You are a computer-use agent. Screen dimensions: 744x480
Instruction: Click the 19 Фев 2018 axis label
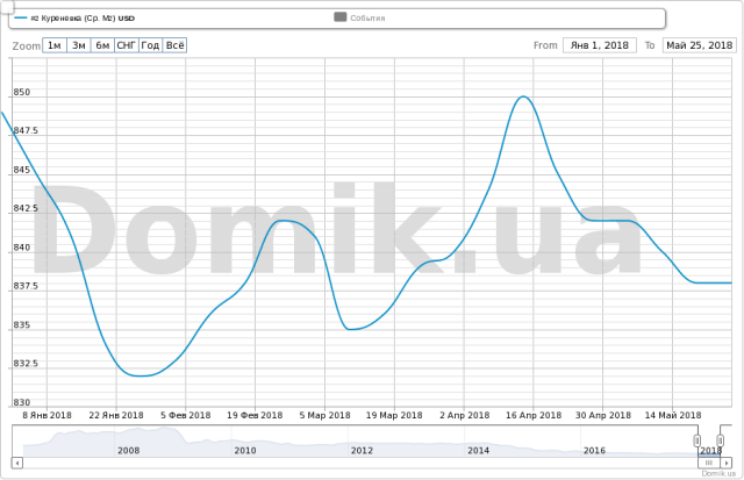[x=255, y=415]
